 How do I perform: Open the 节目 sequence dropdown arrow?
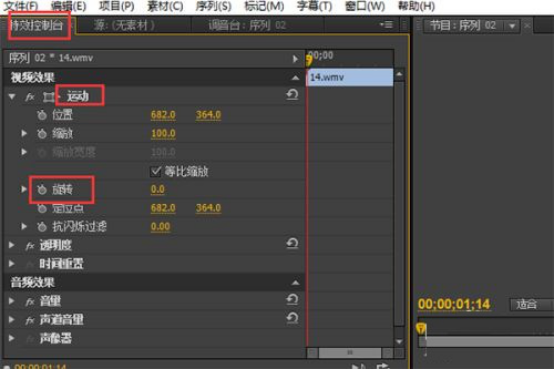tap(512, 26)
